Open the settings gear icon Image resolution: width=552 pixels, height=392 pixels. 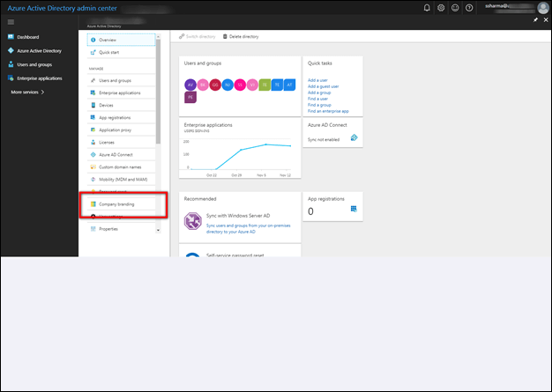(x=441, y=8)
